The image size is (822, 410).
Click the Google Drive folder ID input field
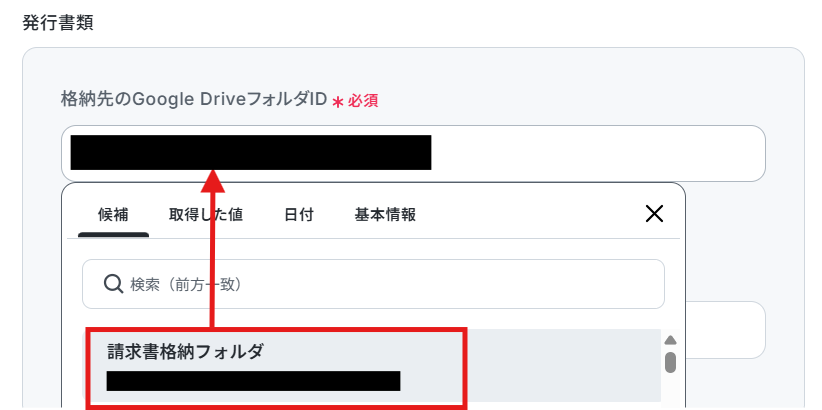pyautogui.click(x=413, y=154)
